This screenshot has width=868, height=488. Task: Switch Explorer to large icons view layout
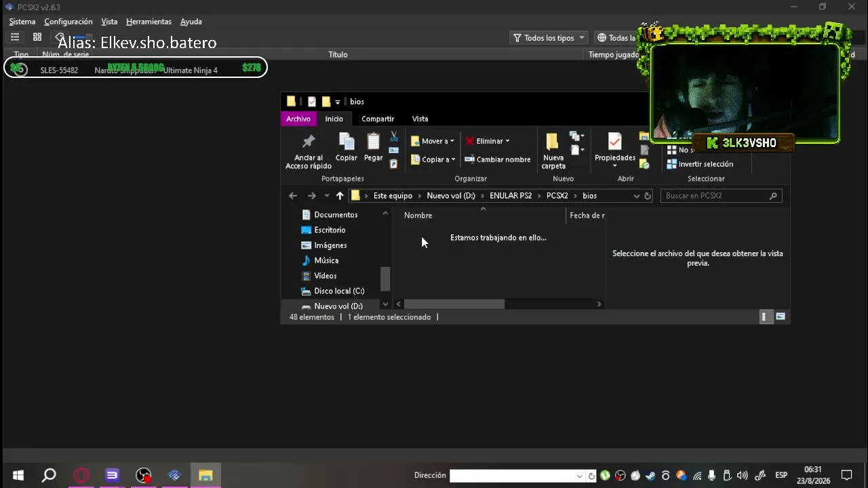click(x=781, y=317)
